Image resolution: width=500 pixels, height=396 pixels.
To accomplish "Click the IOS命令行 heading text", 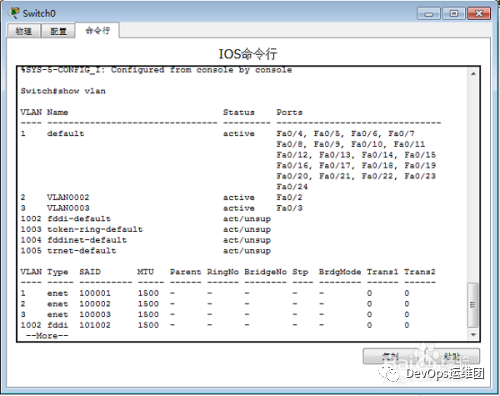I will (248, 54).
